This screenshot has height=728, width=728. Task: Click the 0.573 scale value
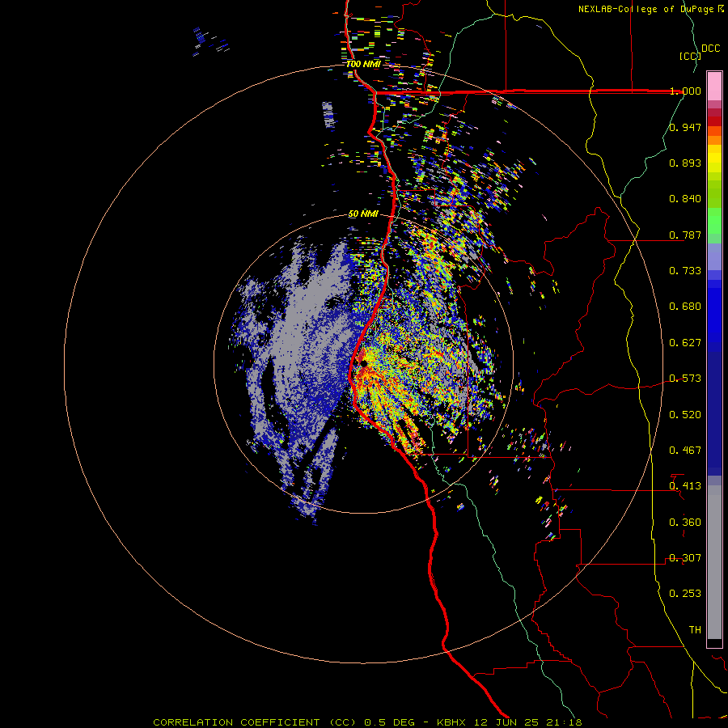tap(685, 379)
